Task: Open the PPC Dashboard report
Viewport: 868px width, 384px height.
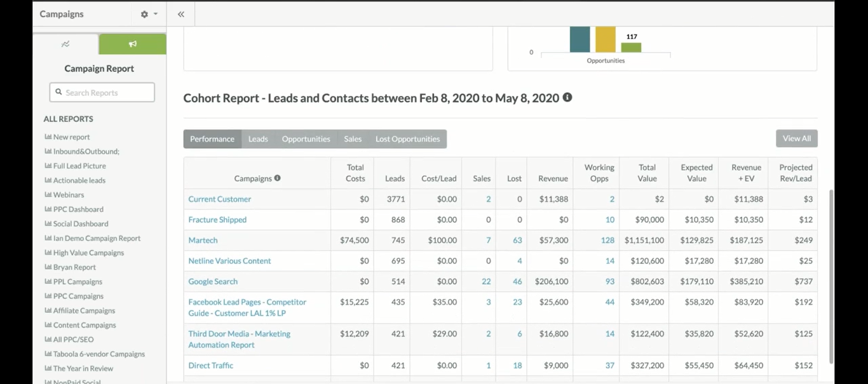Action: [78, 209]
